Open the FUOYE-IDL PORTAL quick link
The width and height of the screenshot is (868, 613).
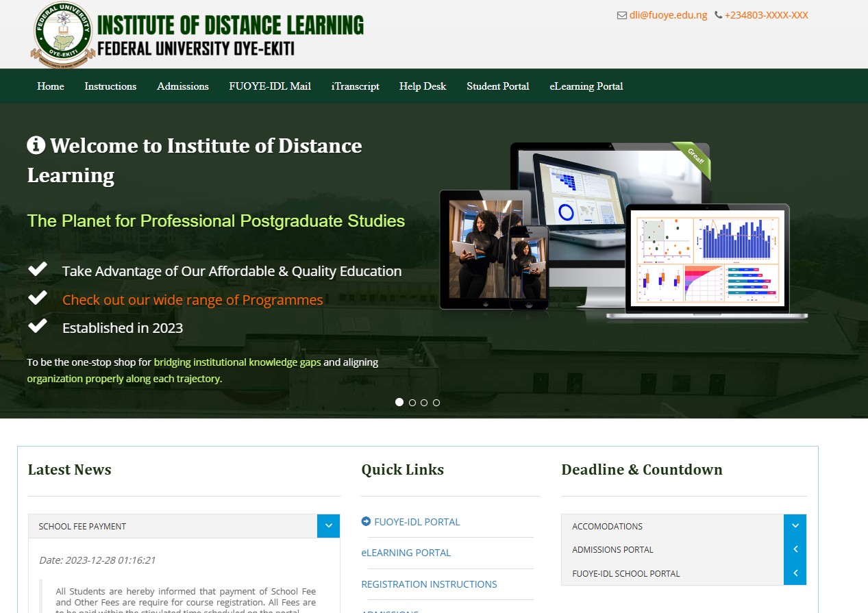click(x=417, y=522)
